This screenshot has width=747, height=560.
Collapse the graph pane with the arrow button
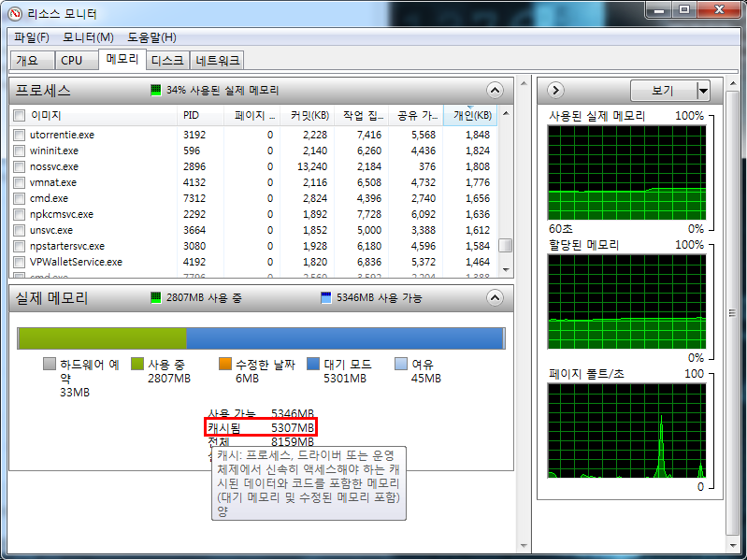coord(555,90)
